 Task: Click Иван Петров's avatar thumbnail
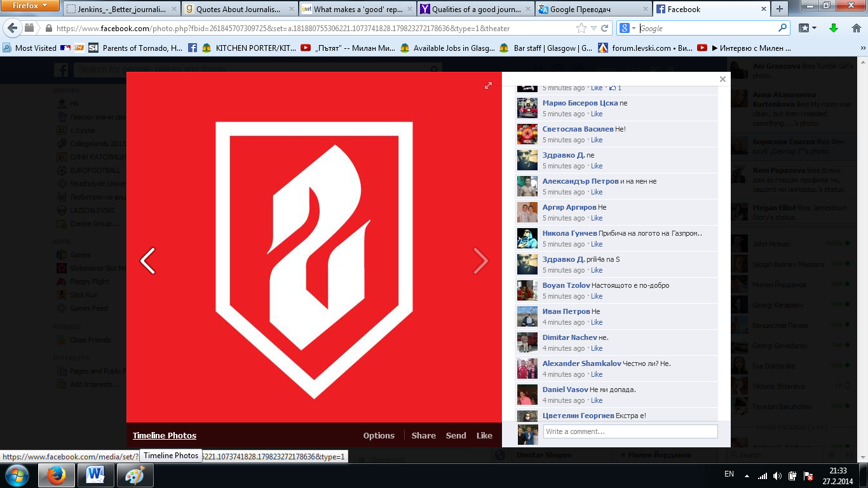527,316
